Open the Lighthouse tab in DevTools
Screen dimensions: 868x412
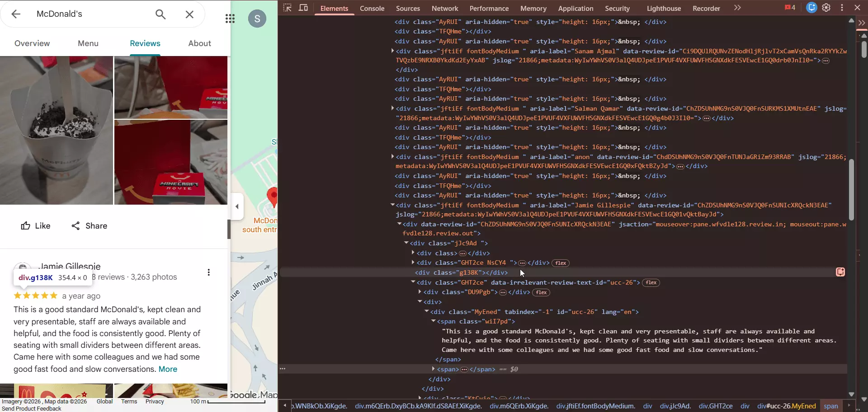coord(664,8)
